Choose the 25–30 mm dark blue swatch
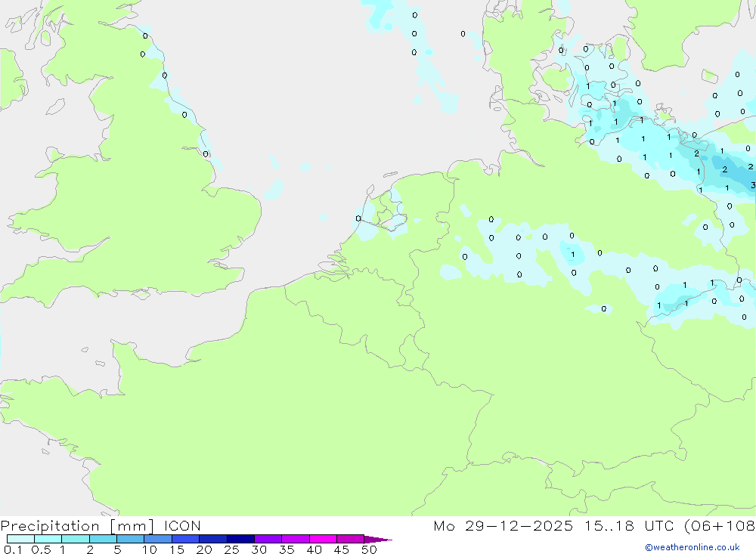The image size is (756, 554). pyautogui.click(x=240, y=539)
